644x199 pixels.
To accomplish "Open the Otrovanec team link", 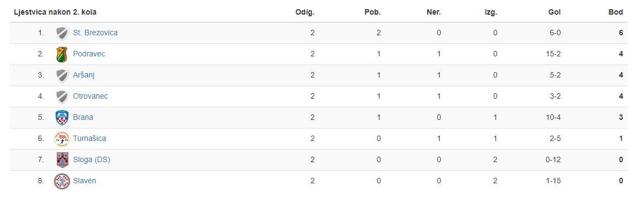I will (91, 96).
